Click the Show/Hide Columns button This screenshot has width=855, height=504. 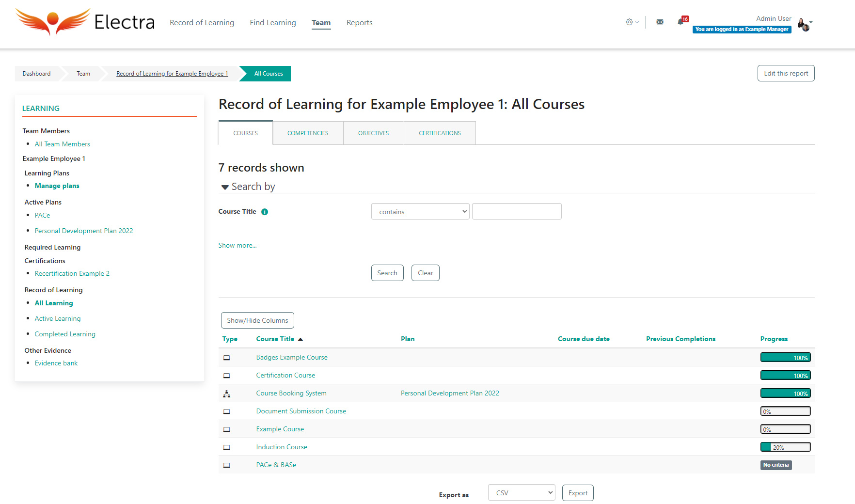(257, 320)
